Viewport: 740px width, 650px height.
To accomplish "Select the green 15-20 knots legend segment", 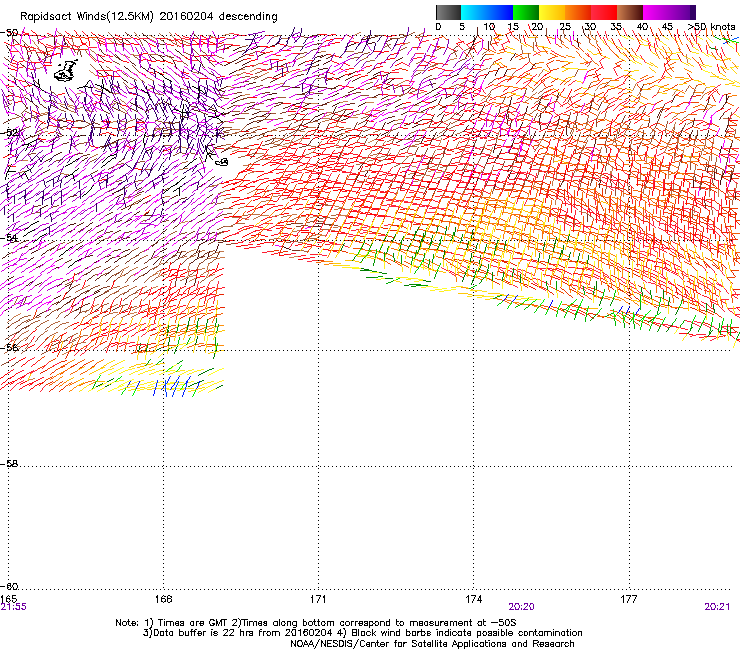I will [526, 12].
